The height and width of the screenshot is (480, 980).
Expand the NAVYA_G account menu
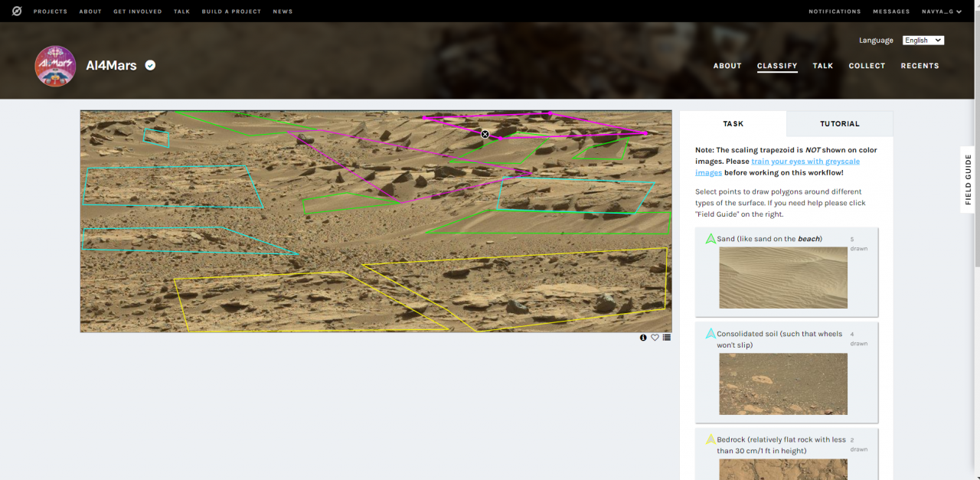(x=942, y=11)
